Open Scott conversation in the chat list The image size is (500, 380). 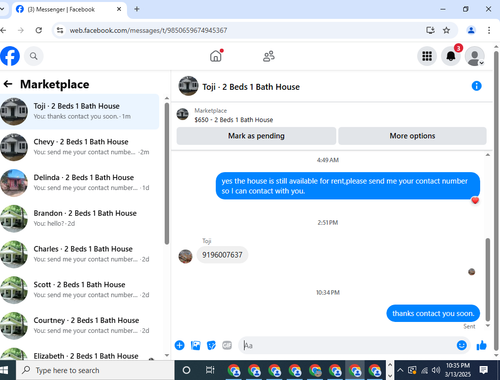(80, 290)
